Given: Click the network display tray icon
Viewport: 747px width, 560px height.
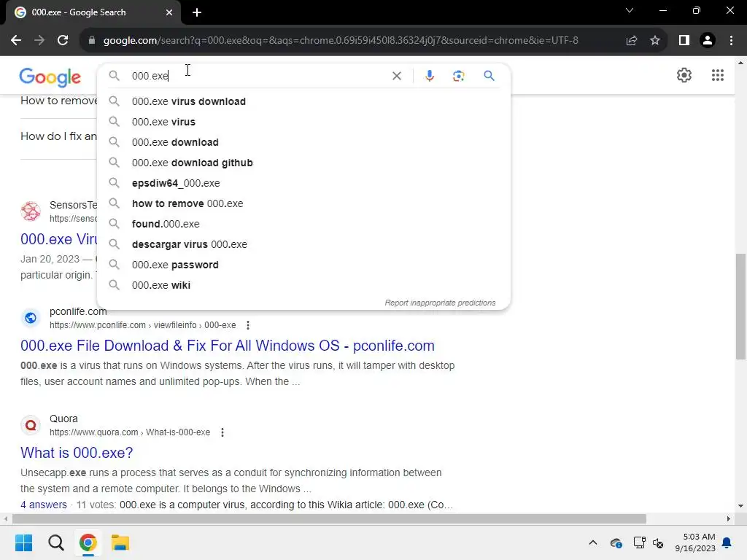Looking at the screenshot, I should (639, 542).
